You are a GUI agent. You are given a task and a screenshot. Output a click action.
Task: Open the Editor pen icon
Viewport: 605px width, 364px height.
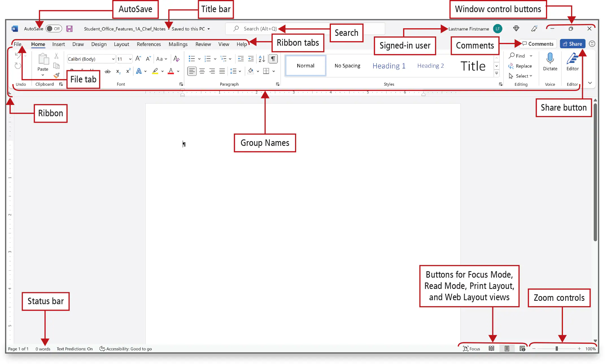[x=572, y=58]
